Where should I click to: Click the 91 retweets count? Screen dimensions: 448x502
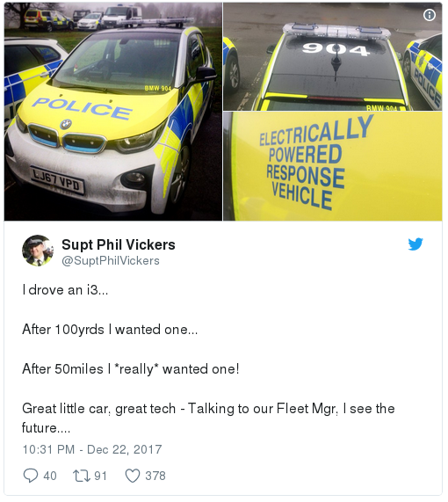[100, 476]
